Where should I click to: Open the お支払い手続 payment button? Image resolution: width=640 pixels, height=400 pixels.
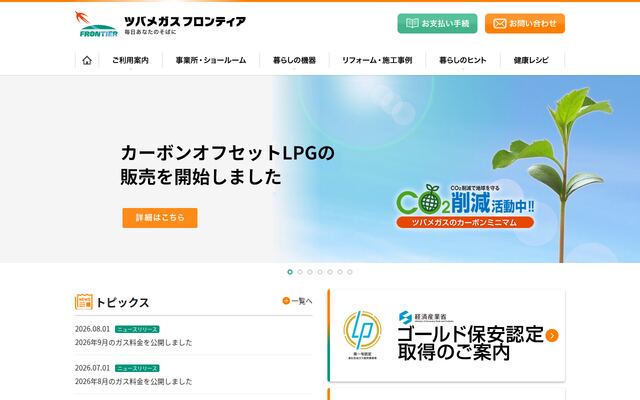point(437,23)
